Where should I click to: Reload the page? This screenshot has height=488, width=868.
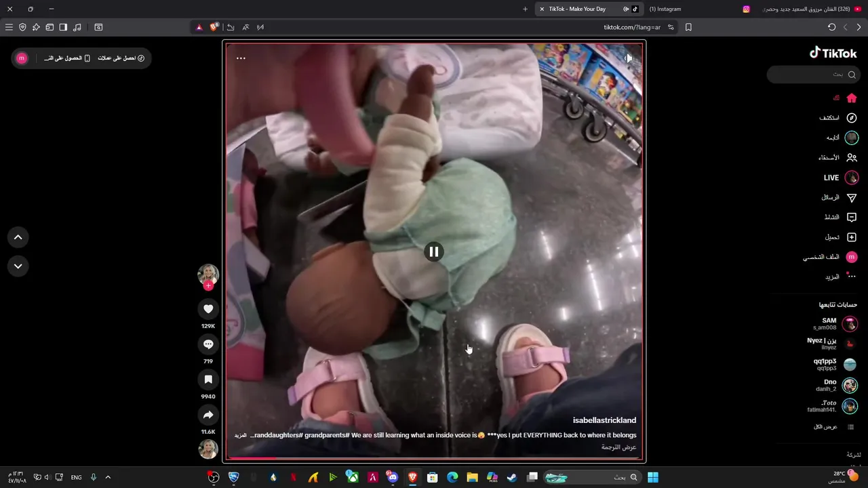coord(831,27)
